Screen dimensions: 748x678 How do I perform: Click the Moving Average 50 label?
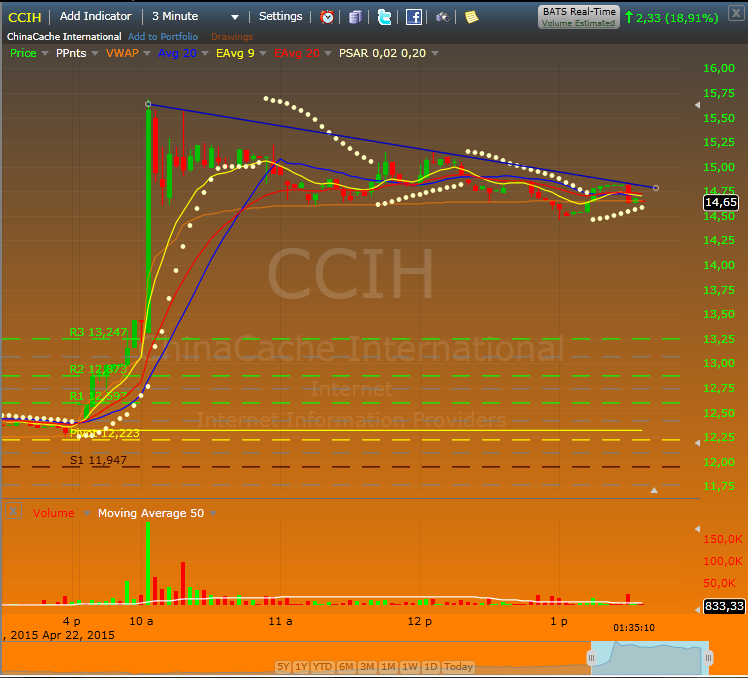pyautogui.click(x=151, y=513)
